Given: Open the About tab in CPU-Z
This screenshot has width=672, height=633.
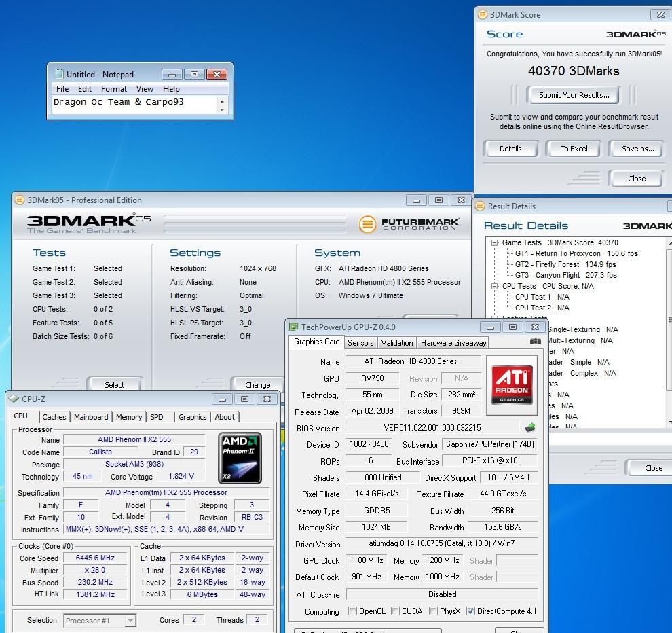Looking at the screenshot, I should click(225, 417).
